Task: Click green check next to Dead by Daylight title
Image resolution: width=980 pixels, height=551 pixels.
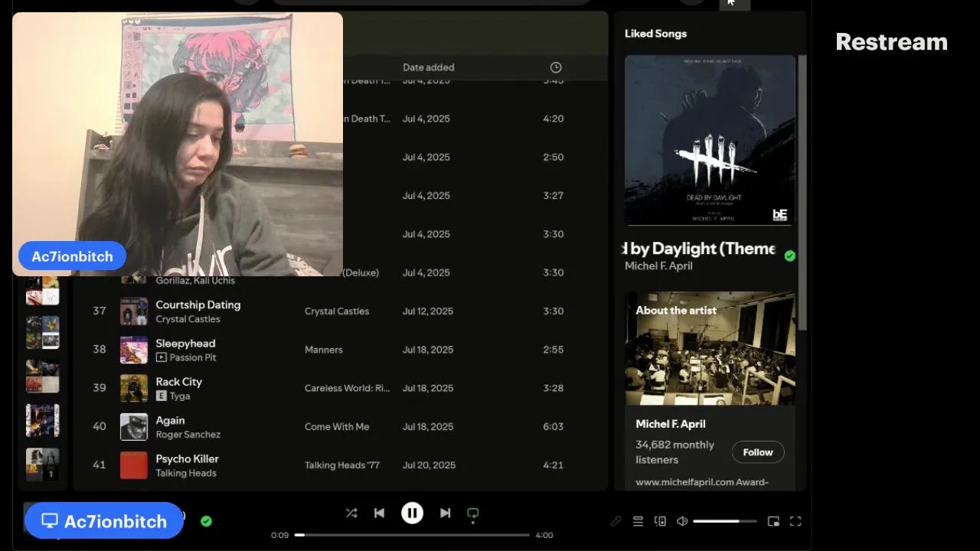Action: (790, 256)
